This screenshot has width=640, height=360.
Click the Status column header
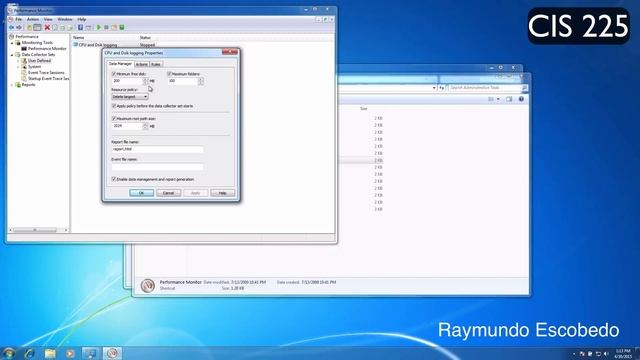click(x=145, y=38)
